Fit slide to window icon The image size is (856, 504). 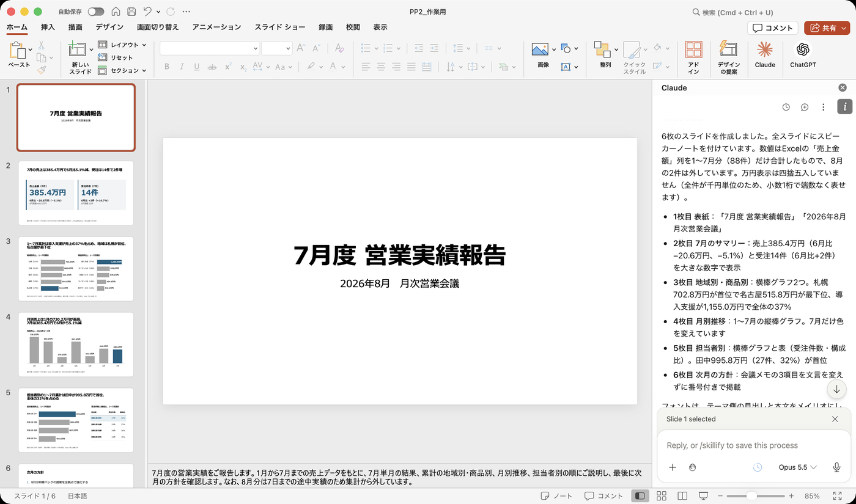pos(837,496)
